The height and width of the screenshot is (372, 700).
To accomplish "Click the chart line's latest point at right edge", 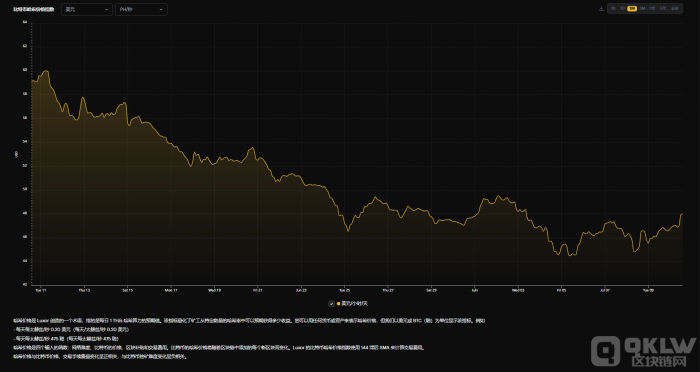I will [x=682, y=214].
